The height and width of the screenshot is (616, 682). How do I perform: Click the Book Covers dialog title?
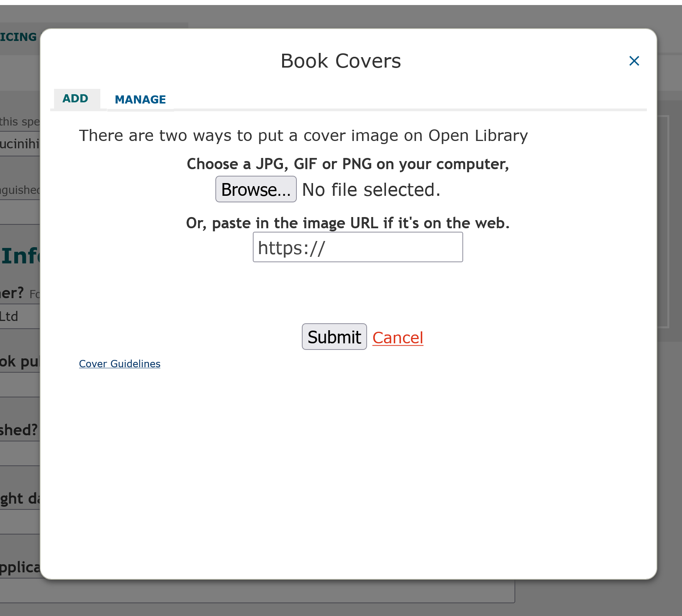tap(340, 60)
